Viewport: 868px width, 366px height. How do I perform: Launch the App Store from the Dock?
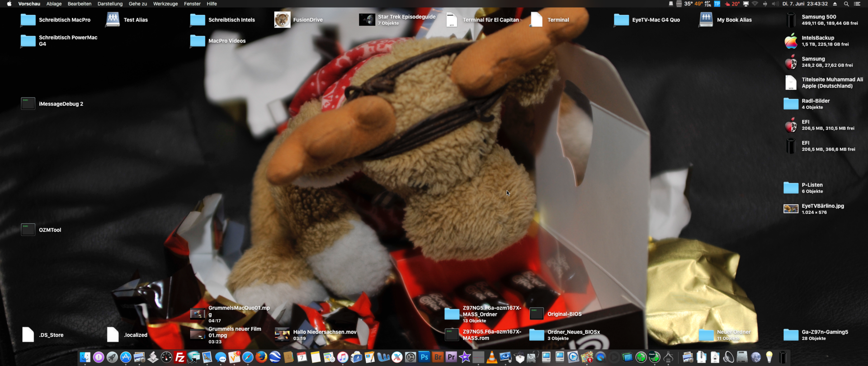click(x=126, y=357)
